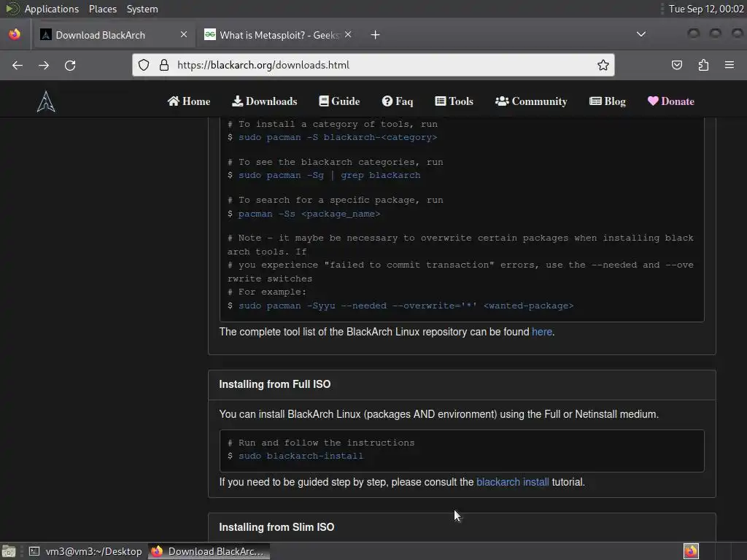This screenshot has height=560, width=747.
Task: Click the Donate heart link
Action: coord(671,101)
